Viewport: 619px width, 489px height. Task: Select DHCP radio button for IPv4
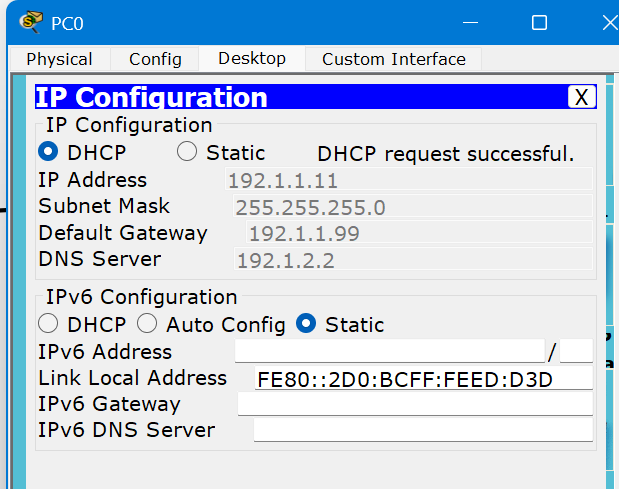pos(48,153)
